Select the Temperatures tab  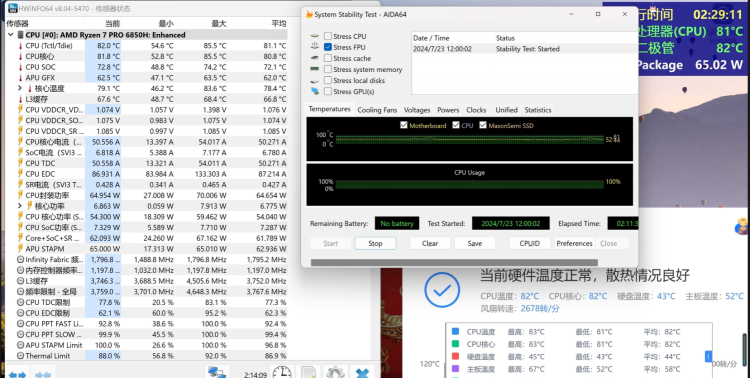point(330,109)
